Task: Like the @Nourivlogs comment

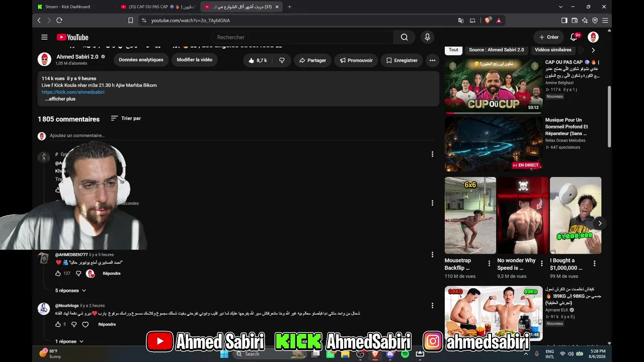Action: pyautogui.click(x=58, y=324)
